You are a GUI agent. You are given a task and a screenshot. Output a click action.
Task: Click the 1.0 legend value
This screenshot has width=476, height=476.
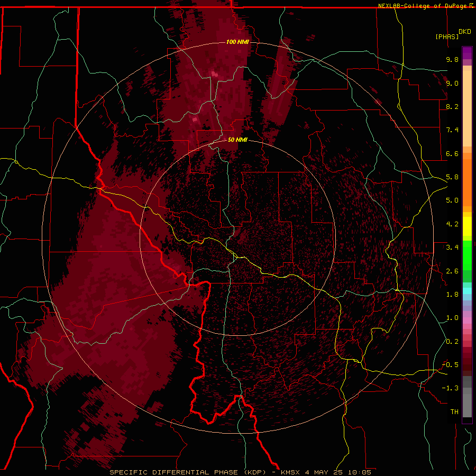click(452, 318)
